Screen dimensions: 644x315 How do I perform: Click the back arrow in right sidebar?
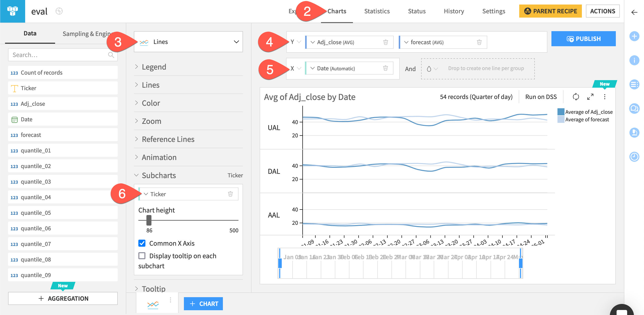pos(634,12)
